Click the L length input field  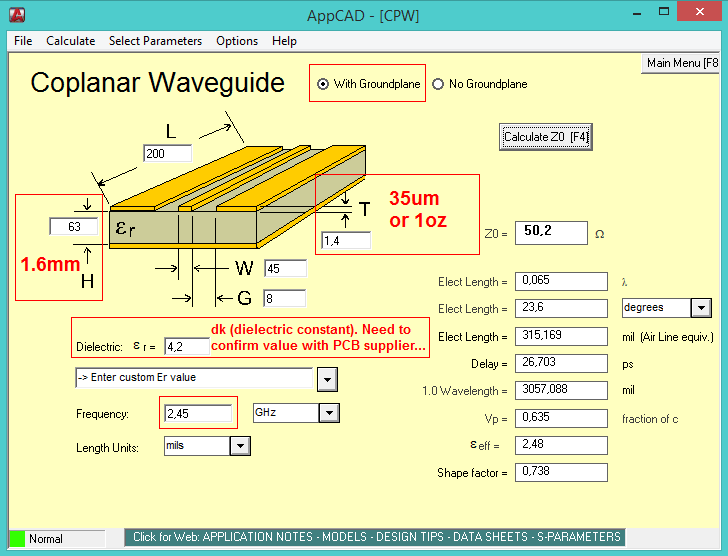(x=168, y=154)
